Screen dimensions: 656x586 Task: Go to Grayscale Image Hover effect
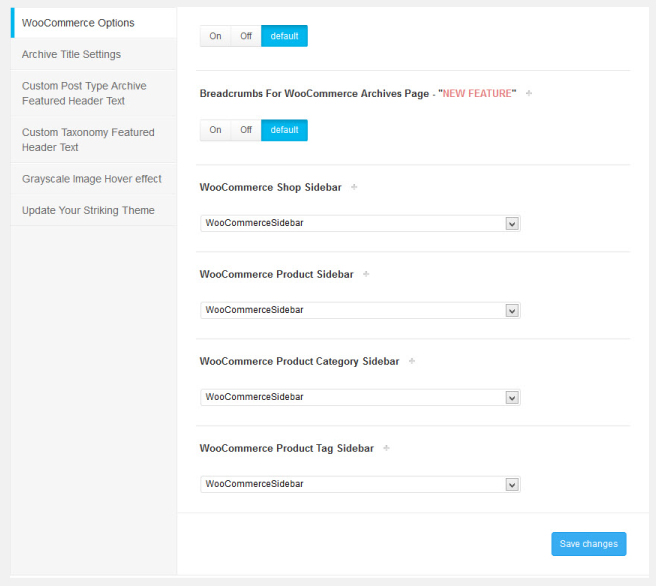[93, 179]
